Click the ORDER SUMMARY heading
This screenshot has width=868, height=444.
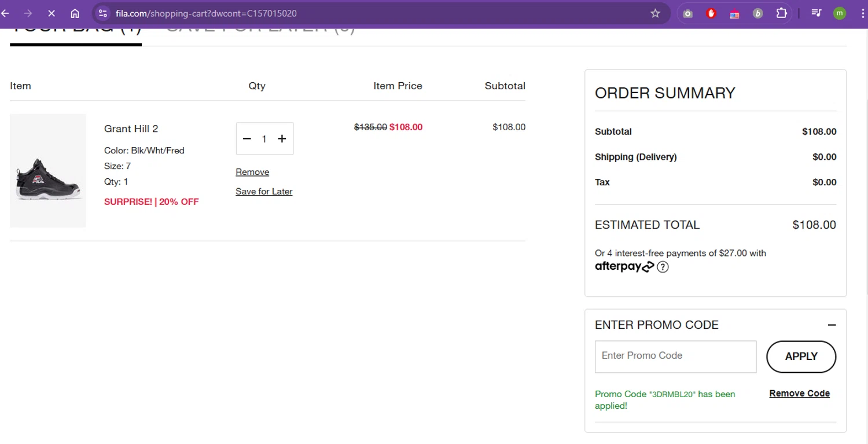pos(665,93)
